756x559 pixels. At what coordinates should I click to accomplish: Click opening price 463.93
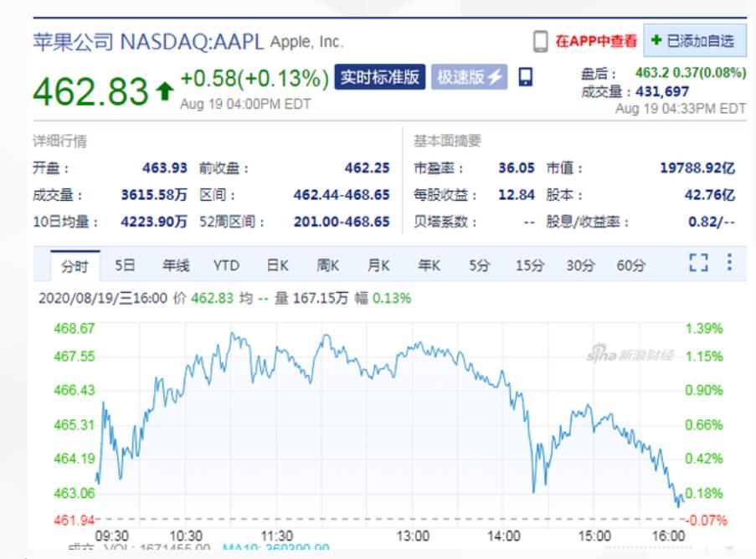pyautogui.click(x=165, y=167)
